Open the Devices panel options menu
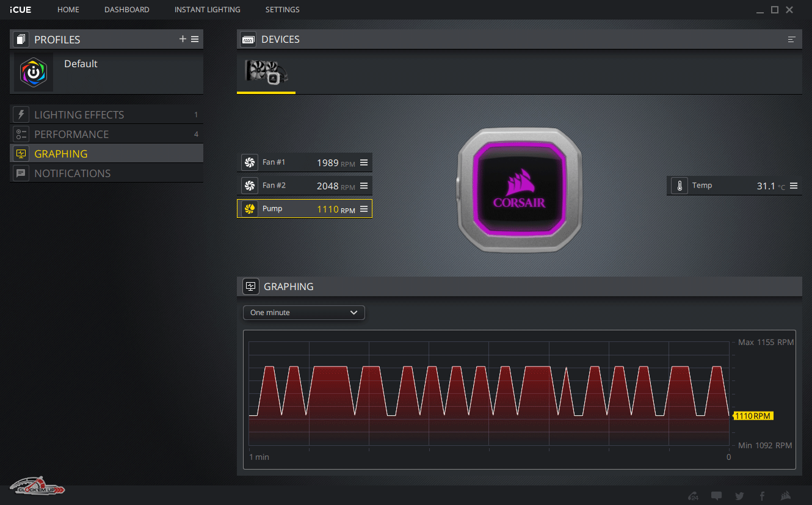 (792, 39)
